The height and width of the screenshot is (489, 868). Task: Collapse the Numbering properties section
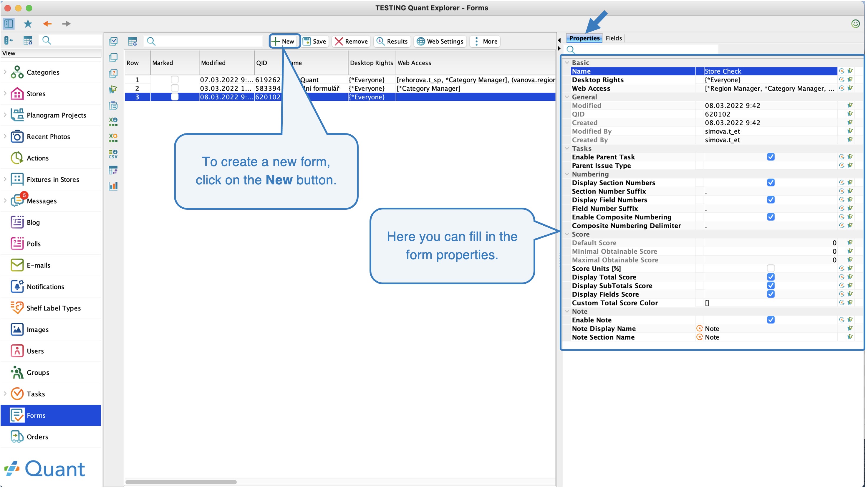point(567,174)
